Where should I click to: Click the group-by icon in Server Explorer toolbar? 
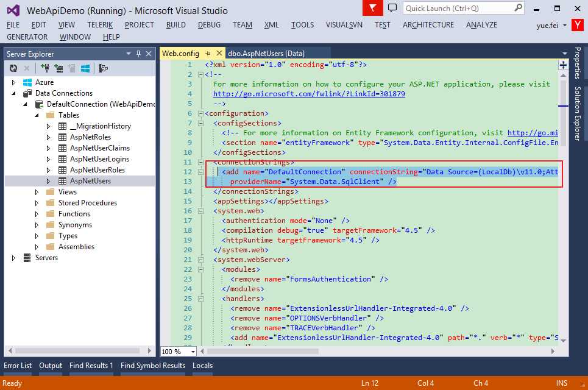pos(104,68)
